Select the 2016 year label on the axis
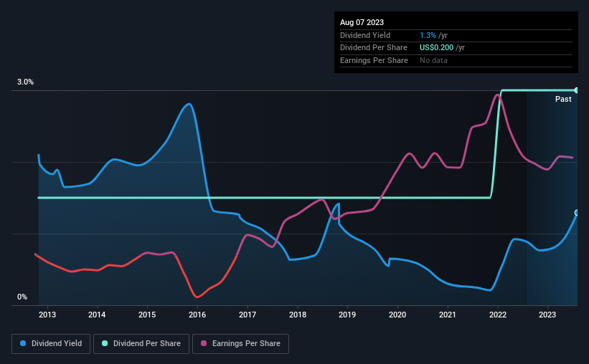 tap(197, 315)
